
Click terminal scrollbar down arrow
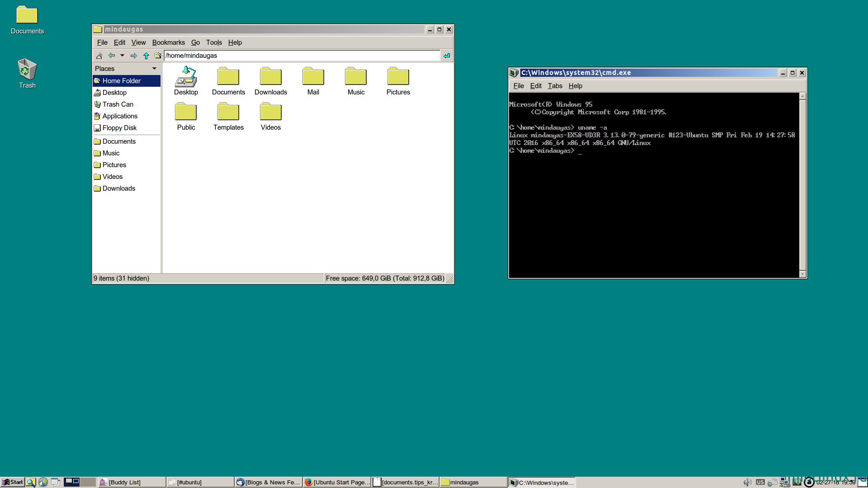802,274
